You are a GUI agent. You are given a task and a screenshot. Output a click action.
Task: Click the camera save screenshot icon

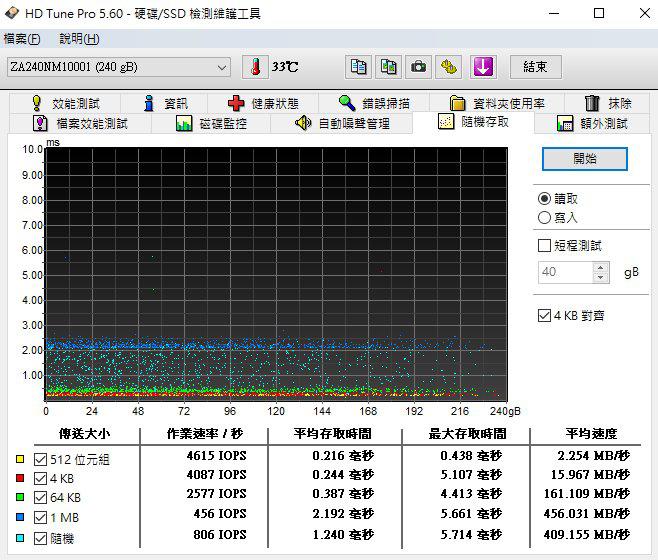click(x=419, y=67)
